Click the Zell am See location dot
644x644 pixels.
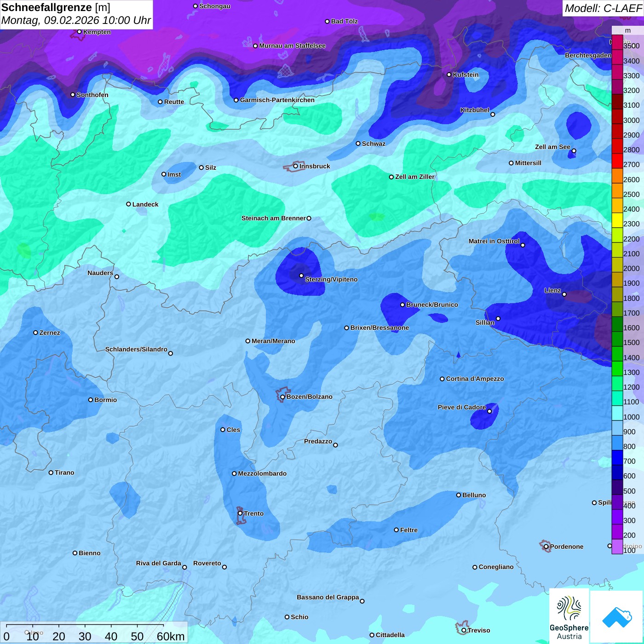click(x=574, y=151)
